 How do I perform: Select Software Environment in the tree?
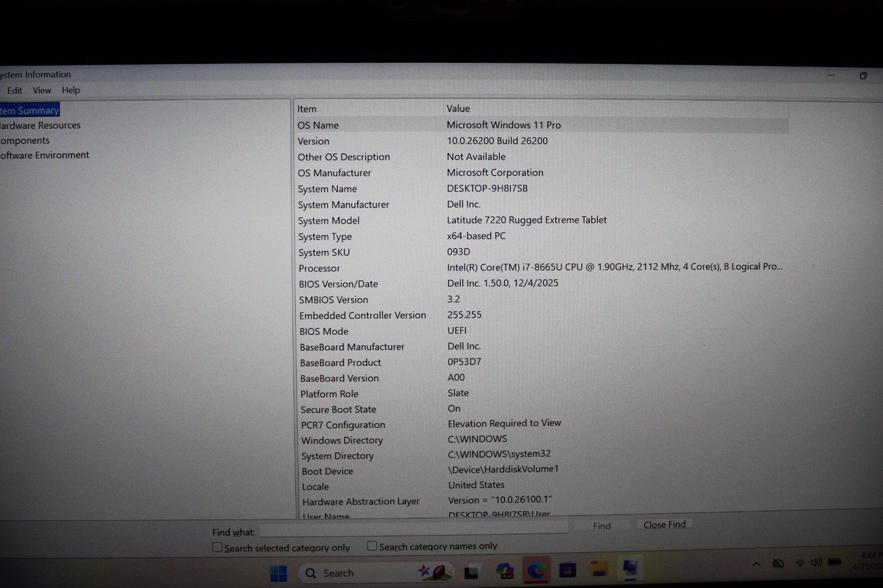(44, 155)
